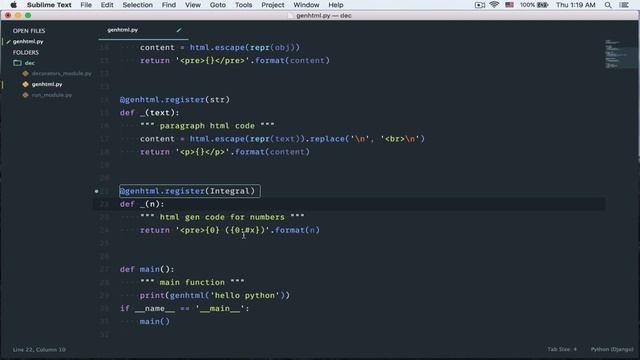This screenshot has height=360, width=640.
Task: Click the main function docstring
Action: [192, 282]
